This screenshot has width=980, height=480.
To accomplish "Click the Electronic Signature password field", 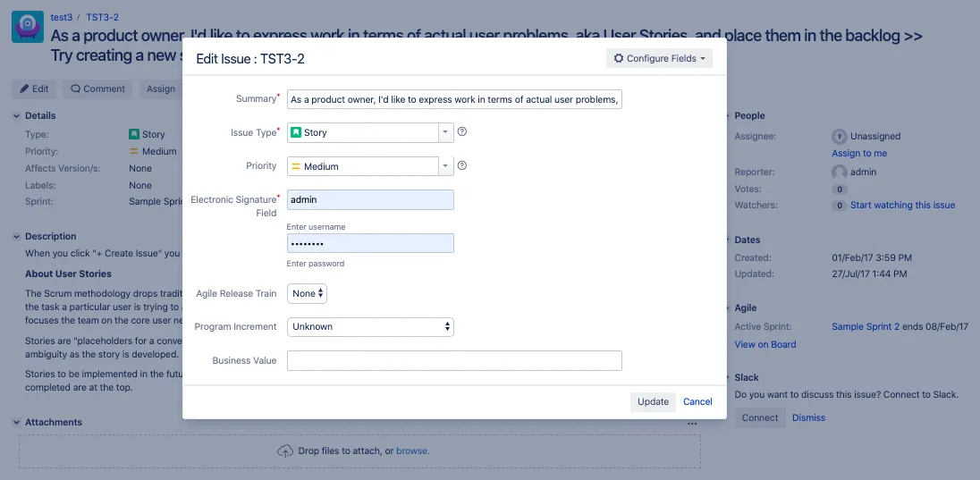I will (370, 243).
